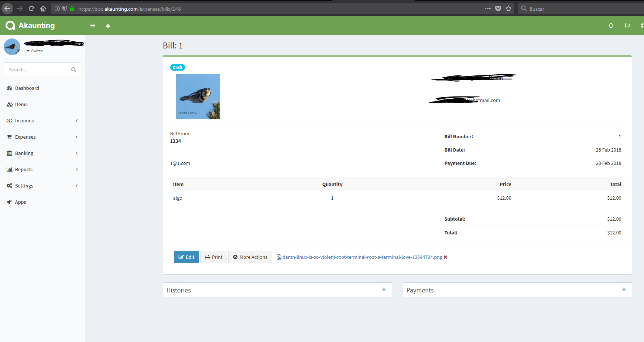
Task: Open the More Actions dropdown
Action: tap(250, 257)
